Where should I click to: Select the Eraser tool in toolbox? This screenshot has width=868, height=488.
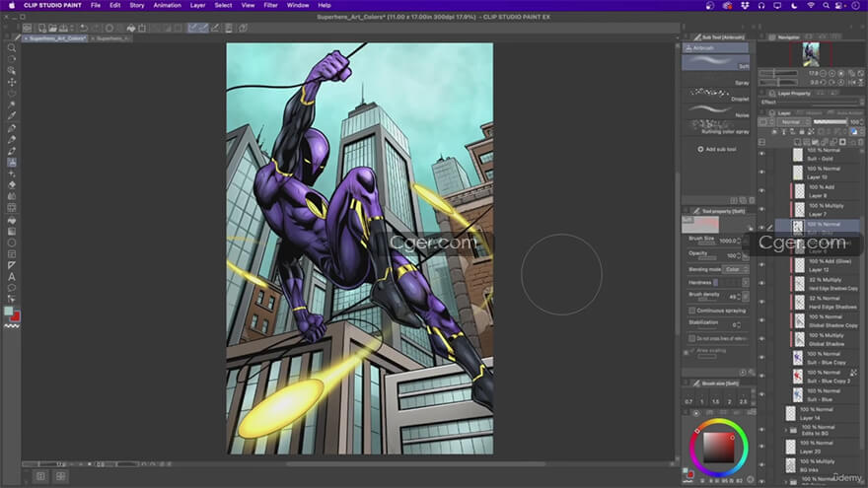12,185
